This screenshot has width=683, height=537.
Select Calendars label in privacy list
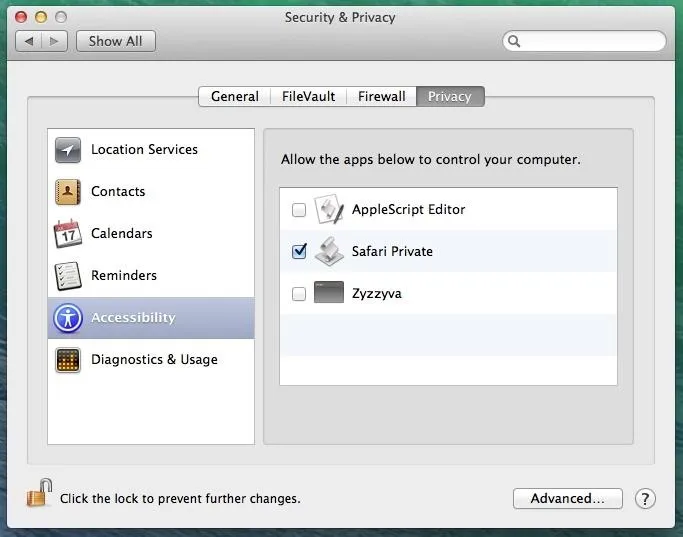click(122, 233)
